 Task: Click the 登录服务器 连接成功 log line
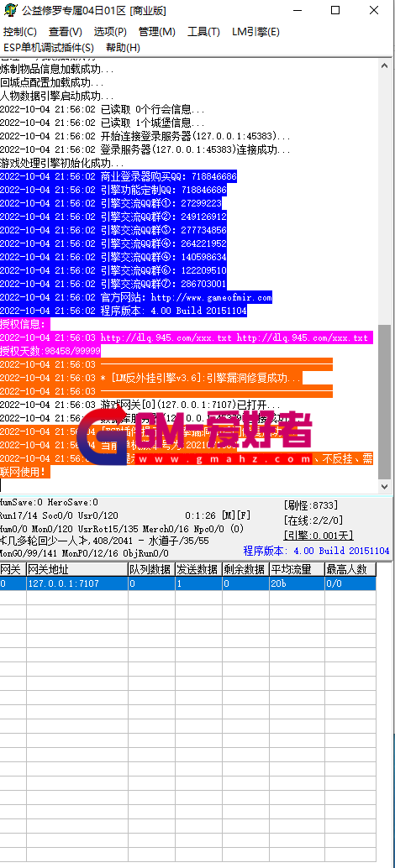click(145, 149)
